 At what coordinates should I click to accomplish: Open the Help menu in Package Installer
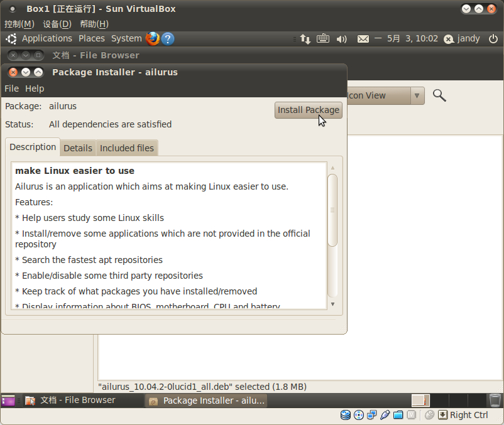(35, 89)
